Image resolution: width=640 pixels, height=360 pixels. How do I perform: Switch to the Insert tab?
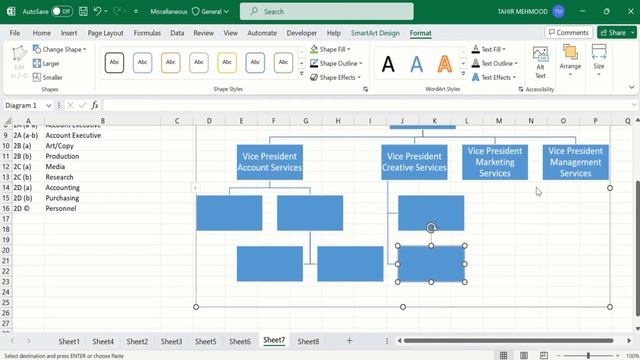69,33
